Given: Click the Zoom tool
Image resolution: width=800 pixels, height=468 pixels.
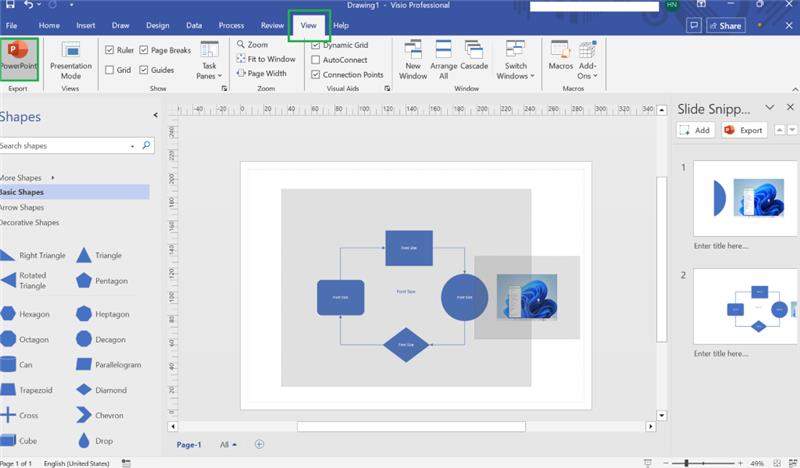Looking at the screenshot, I should pyautogui.click(x=252, y=45).
